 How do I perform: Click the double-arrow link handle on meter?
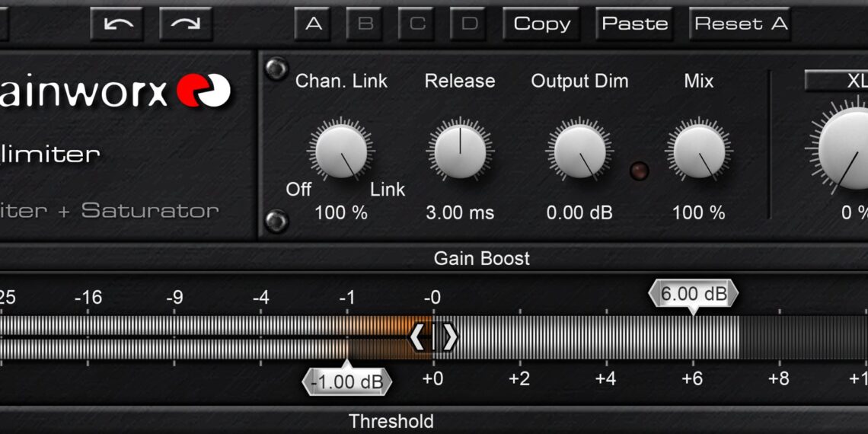pos(433,337)
